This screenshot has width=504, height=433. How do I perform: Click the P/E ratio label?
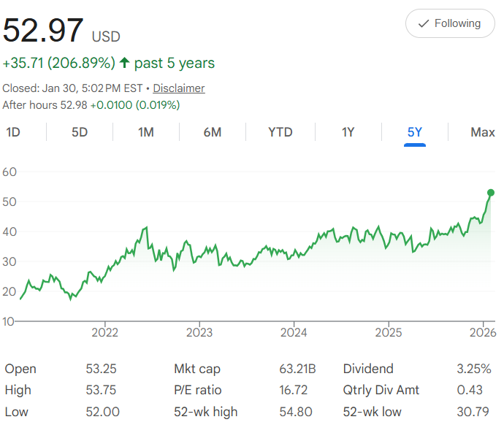[197, 390]
